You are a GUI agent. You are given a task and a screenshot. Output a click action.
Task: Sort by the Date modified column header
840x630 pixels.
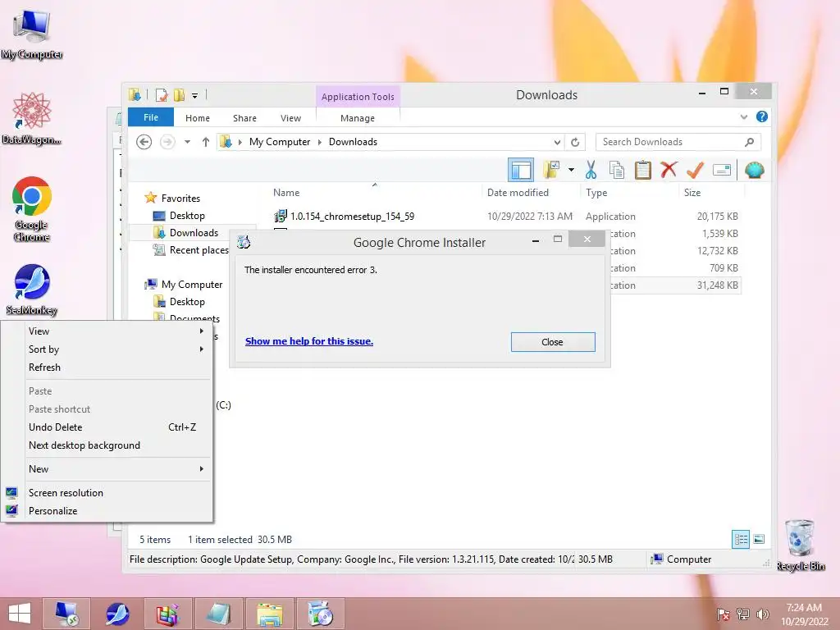(x=518, y=192)
